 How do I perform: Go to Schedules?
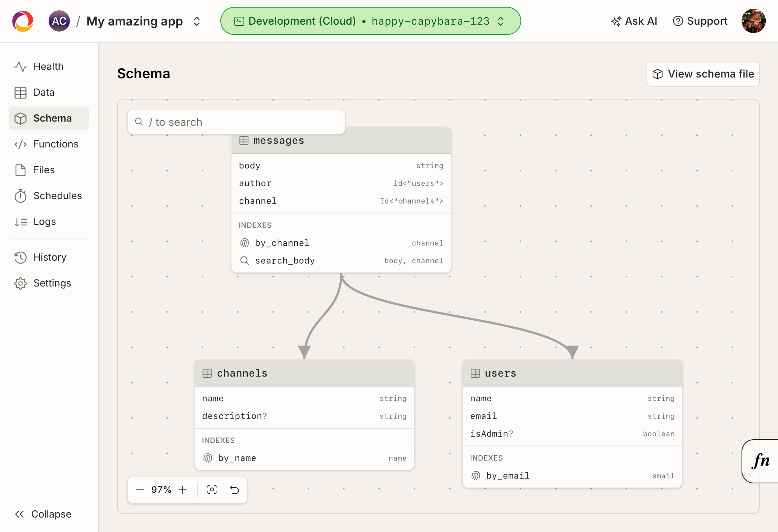[x=49, y=196]
